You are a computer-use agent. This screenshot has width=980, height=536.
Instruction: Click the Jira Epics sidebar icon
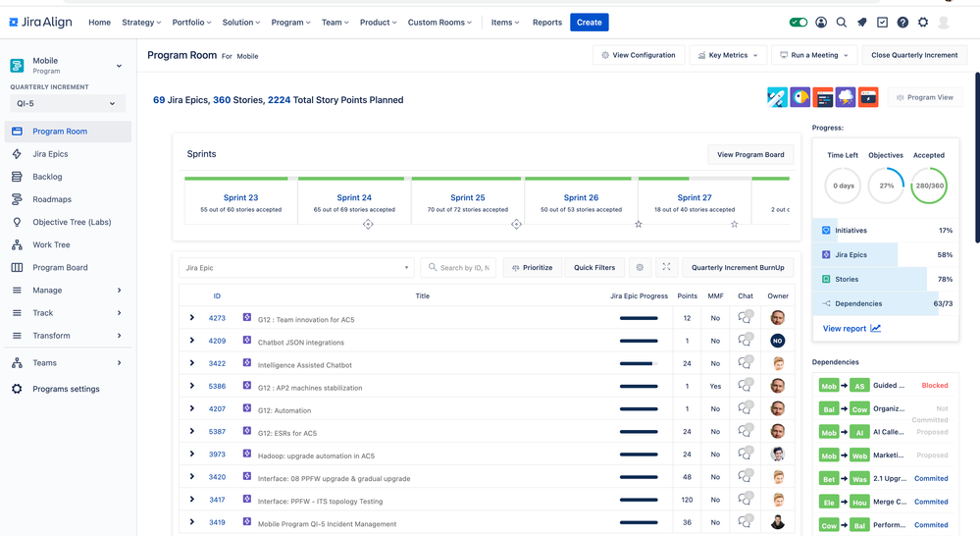[x=17, y=154]
